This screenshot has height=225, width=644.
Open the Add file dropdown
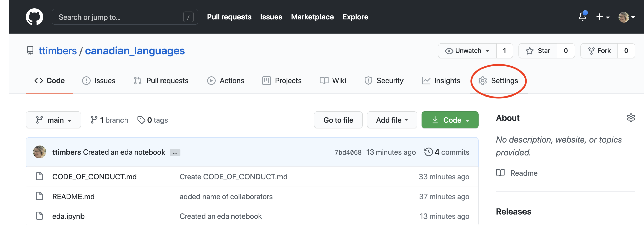coord(392,120)
